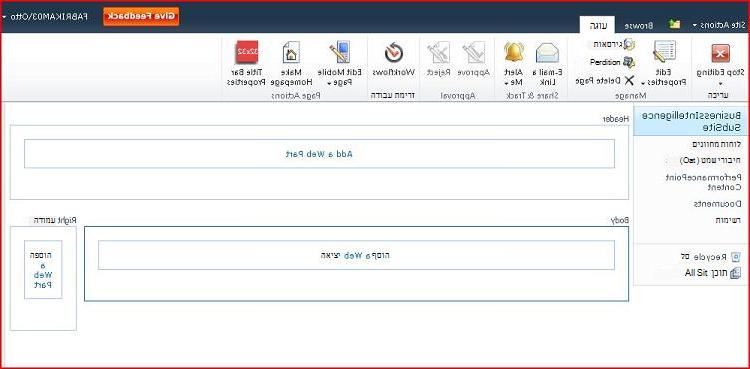Click the red Stop Editing icon
750x369 pixels.
720,53
